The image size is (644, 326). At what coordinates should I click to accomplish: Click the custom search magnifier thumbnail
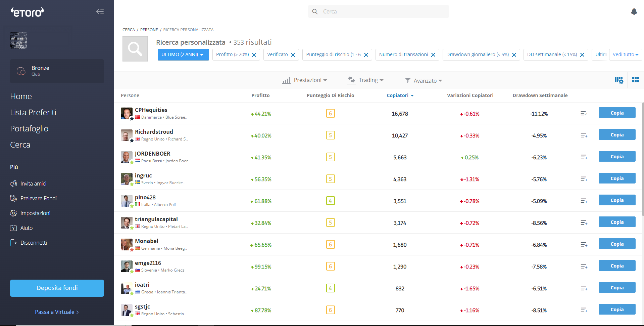[135, 49]
